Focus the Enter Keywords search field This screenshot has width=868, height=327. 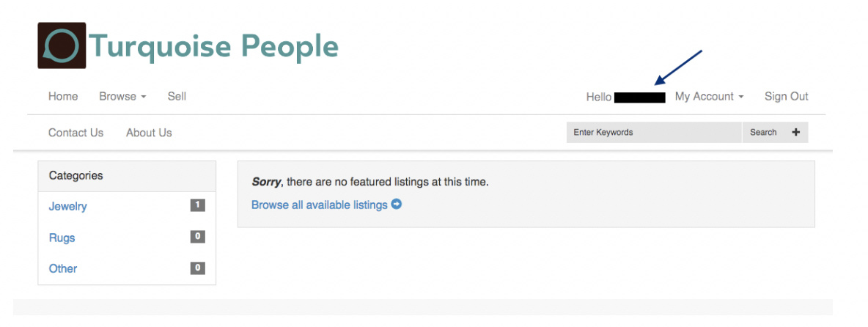(x=654, y=132)
